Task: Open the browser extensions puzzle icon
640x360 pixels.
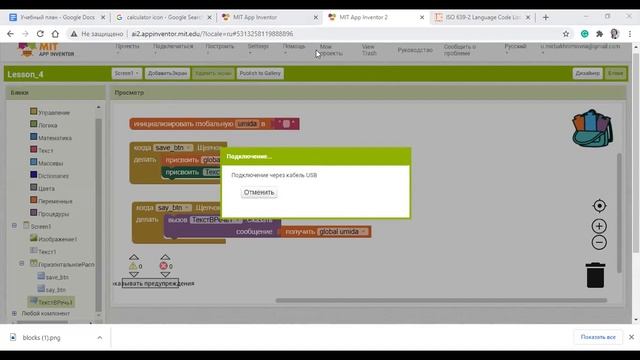Action: coord(599,34)
